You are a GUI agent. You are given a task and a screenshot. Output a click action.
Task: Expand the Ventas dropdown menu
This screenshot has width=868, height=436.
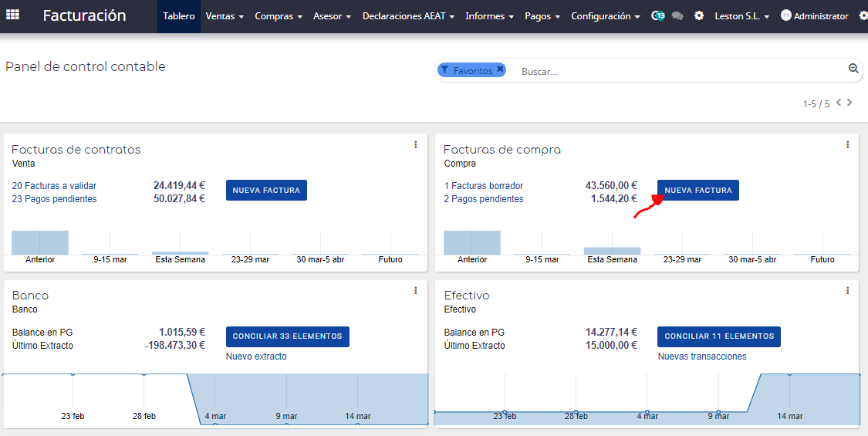[x=225, y=16]
